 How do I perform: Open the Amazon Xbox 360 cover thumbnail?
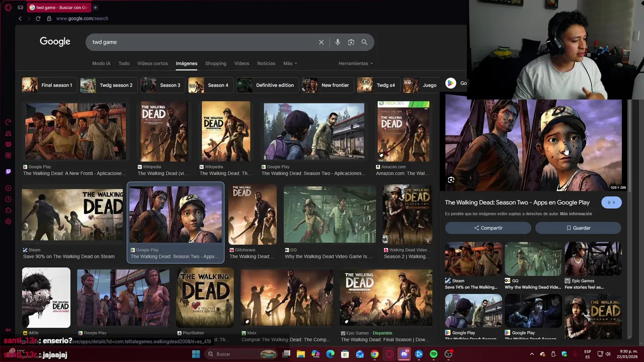point(404,132)
